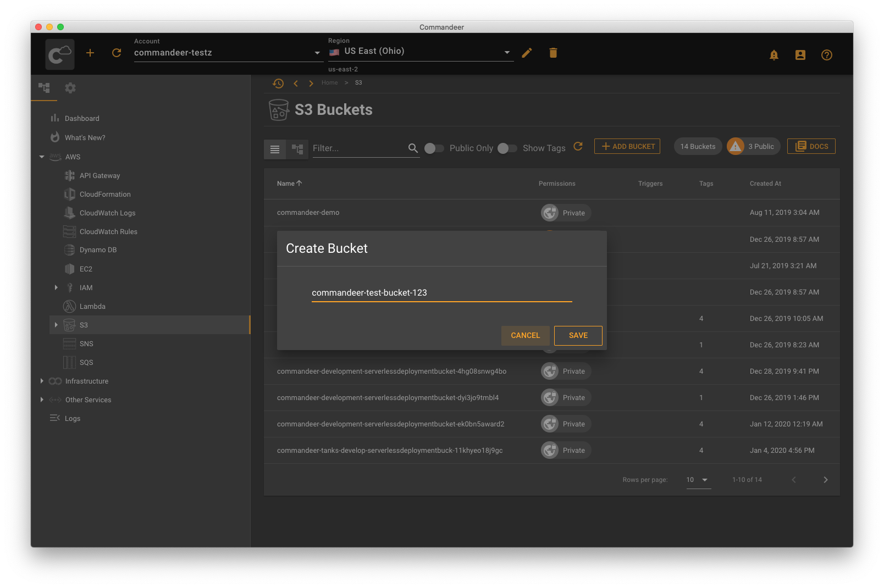Image resolution: width=884 pixels, height=588 pixels.
Task: Select tree view icon in toolbar
Action: point(297,149)
